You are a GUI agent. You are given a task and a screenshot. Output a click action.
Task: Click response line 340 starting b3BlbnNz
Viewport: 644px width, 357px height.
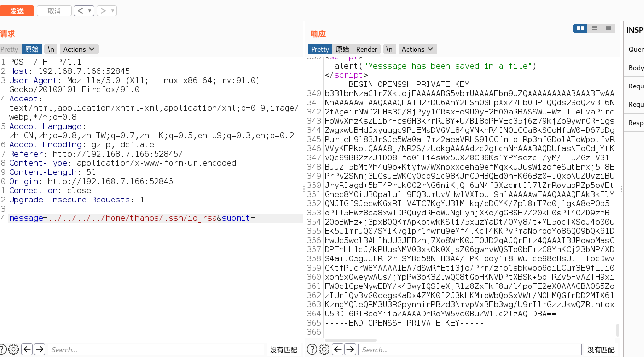(x=470, y=93)
